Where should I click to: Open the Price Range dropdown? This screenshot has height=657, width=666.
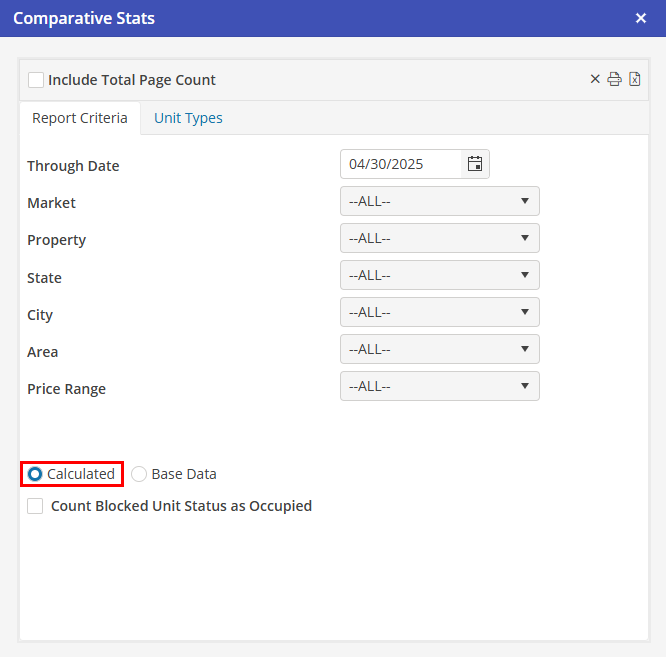[x=439, y=386]
